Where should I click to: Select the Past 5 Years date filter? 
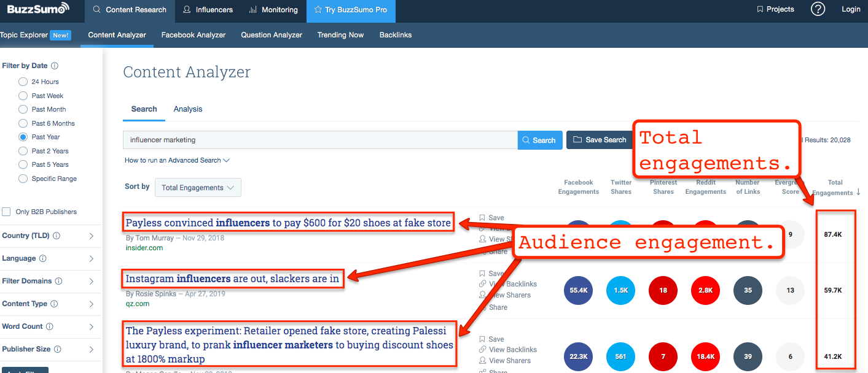point(23,164)
